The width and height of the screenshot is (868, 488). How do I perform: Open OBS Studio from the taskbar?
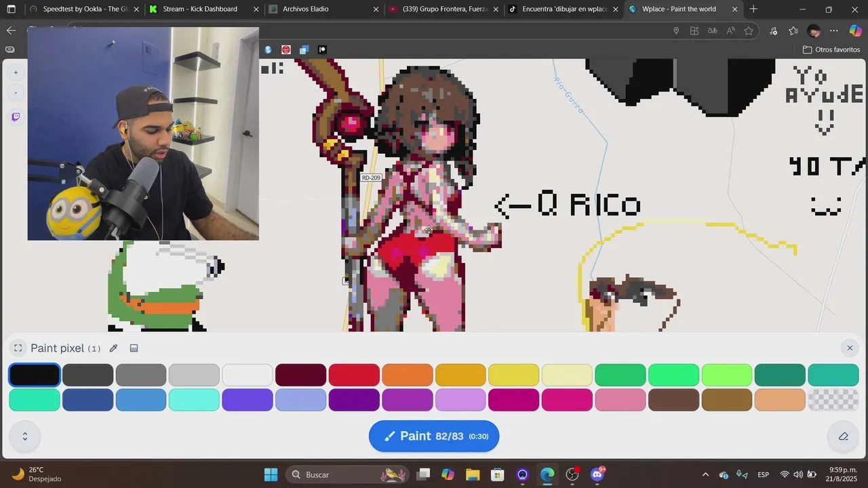coord(572,474)
